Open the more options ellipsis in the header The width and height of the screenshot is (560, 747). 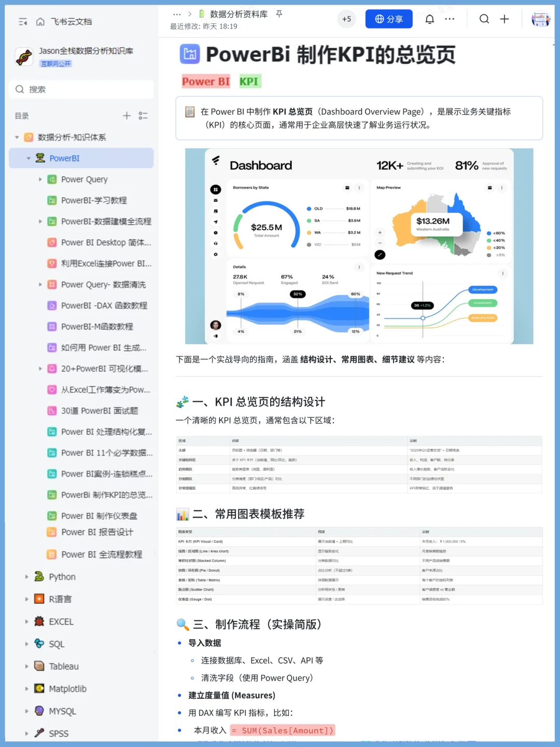pos(450,19)
